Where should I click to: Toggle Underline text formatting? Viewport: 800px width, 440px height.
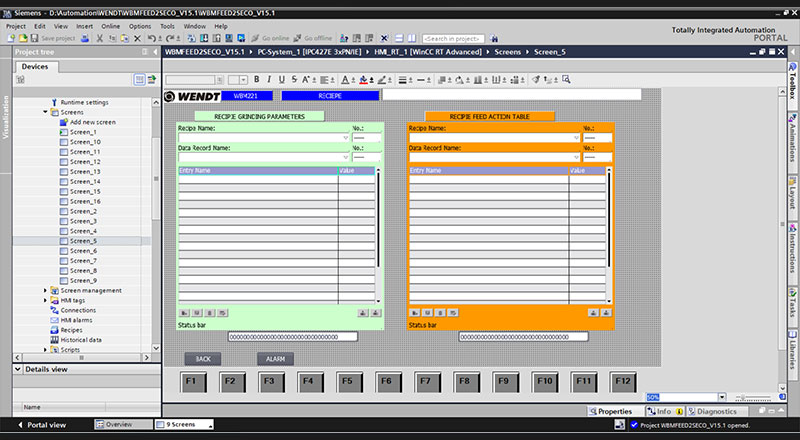(281, 79)
